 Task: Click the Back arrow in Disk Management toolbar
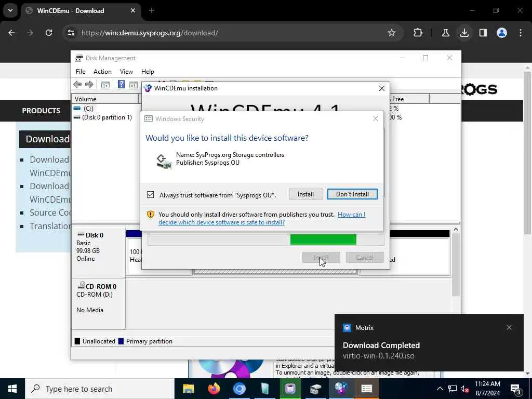click(x=77, y=85)
